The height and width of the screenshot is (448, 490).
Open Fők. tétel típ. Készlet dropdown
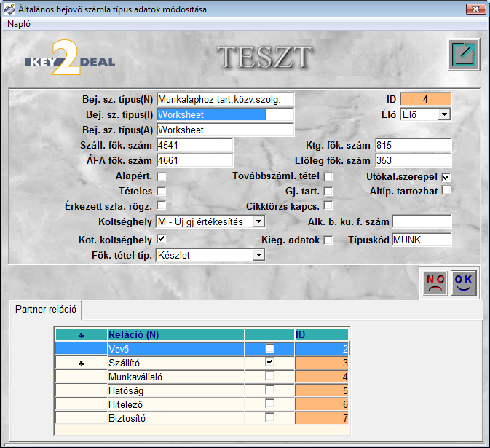(258, 255)
